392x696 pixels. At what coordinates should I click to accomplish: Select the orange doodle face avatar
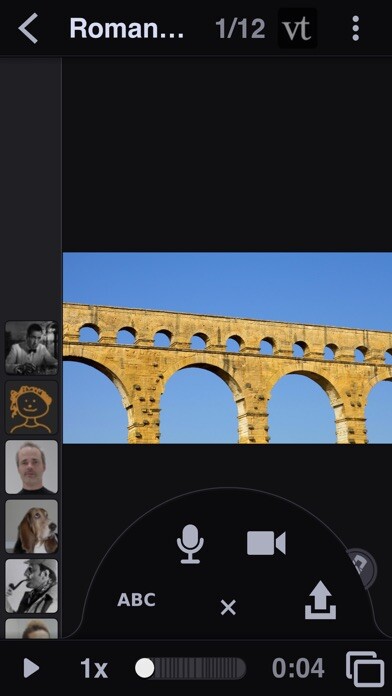[x=32, y=407]
